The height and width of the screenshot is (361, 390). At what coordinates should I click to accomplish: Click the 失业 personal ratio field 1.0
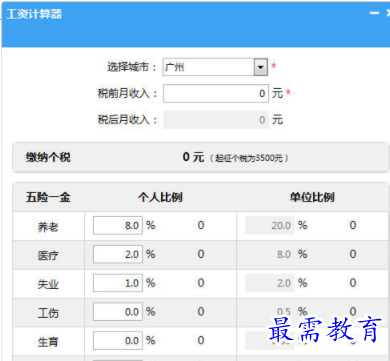(x=118, y=283)
